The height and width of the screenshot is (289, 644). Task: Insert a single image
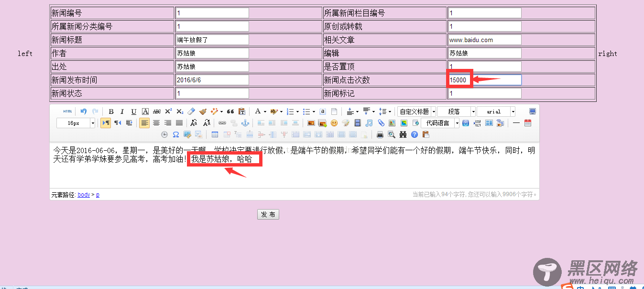[311, 123]
